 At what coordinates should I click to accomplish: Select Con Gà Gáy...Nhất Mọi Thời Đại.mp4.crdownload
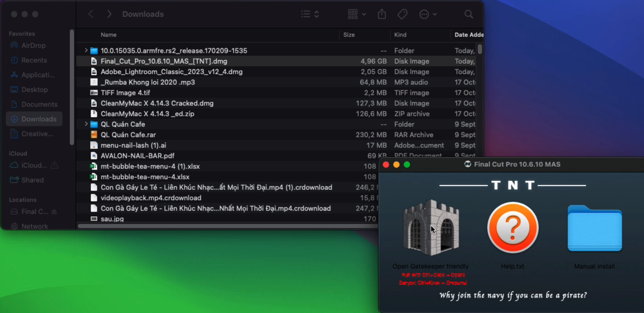[x=227, y=208]
